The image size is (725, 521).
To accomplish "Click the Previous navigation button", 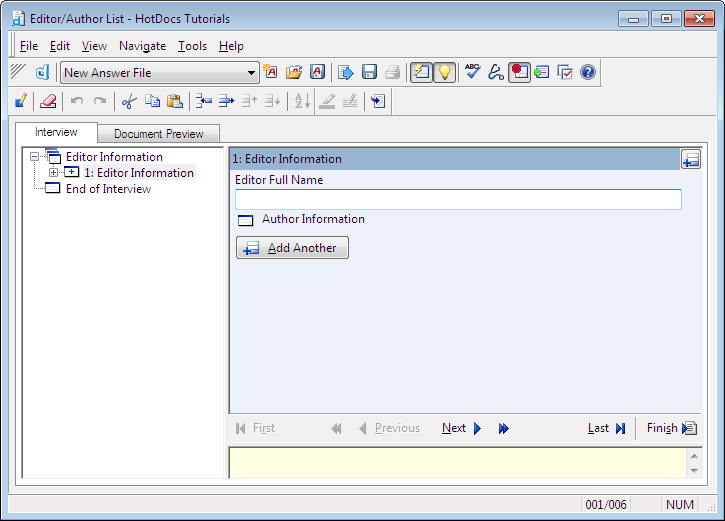I will pyautogui.click(x=389, y=429).
